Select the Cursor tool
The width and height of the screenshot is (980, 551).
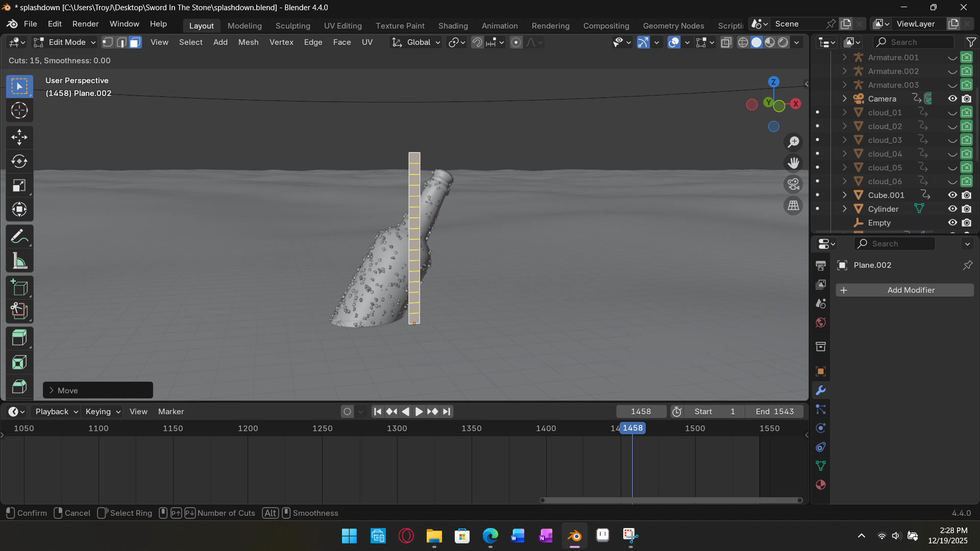19,110
